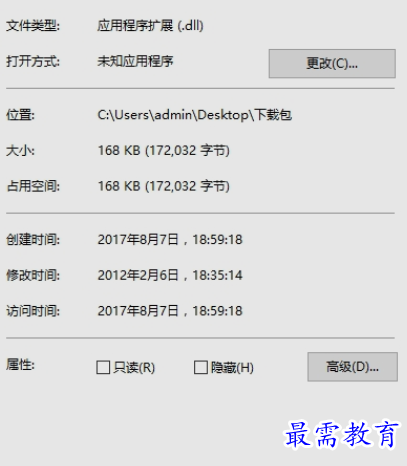407x466 pixels.
Task: Open the 高级(D)... attributes dialog
Action: tap(352, 367)
